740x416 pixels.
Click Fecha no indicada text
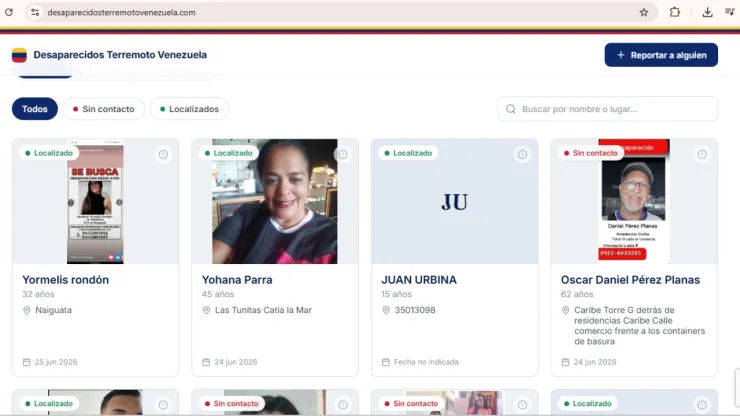pos(426,362)
